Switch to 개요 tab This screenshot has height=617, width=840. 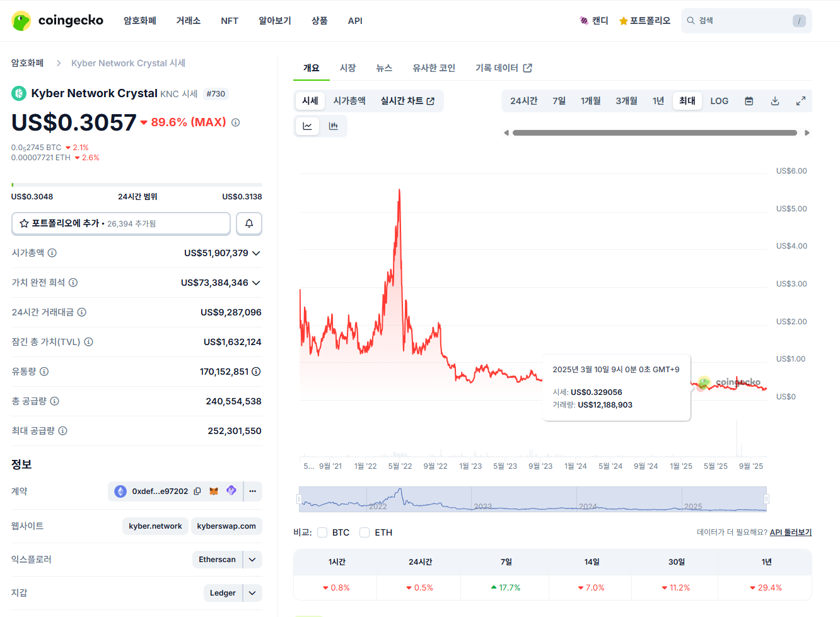[312, 68]
